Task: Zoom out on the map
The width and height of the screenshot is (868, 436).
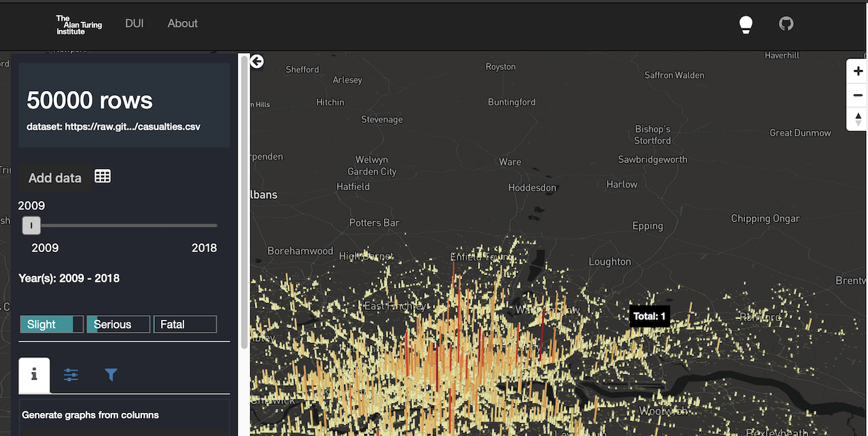Action: [858, 96]
